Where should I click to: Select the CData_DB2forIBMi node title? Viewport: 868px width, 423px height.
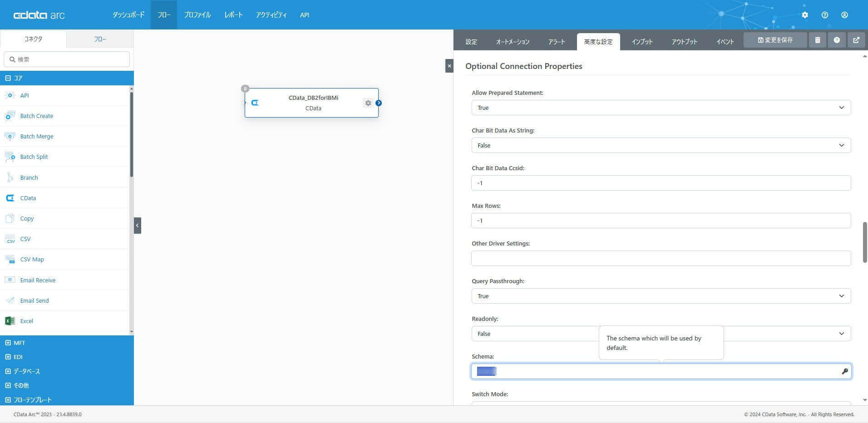[x=313, y=98]
